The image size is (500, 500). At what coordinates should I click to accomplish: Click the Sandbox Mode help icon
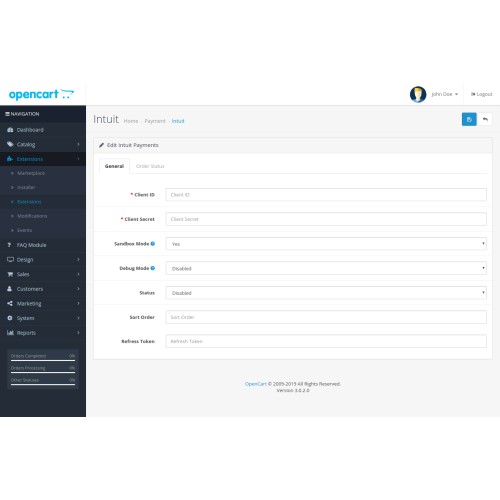point(153,244)
